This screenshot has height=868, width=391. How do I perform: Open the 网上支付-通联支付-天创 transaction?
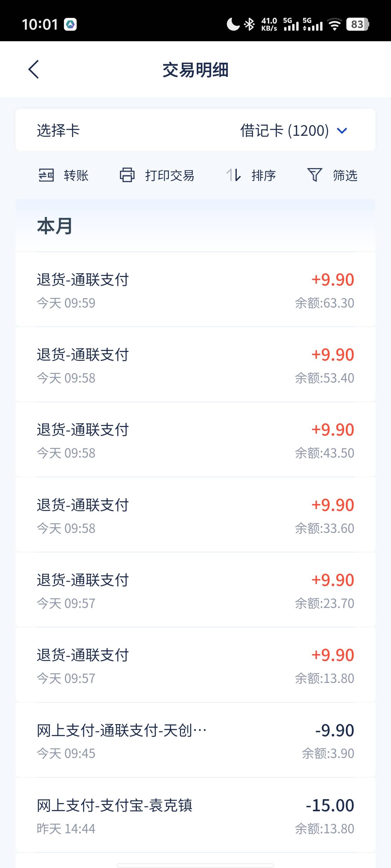pos(195,740)
